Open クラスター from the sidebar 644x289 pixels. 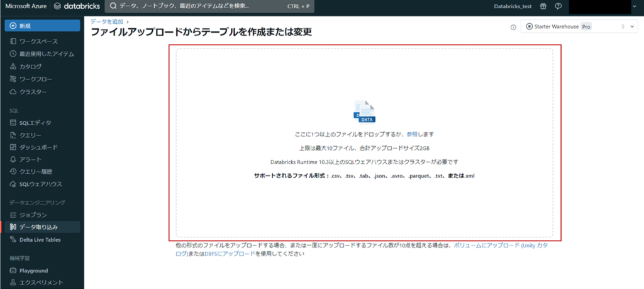coord(33,92)
